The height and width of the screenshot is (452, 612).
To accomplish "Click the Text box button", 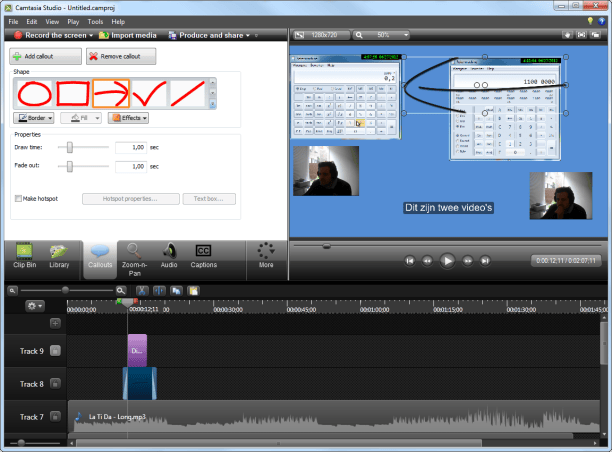I will tap(209, 199).
